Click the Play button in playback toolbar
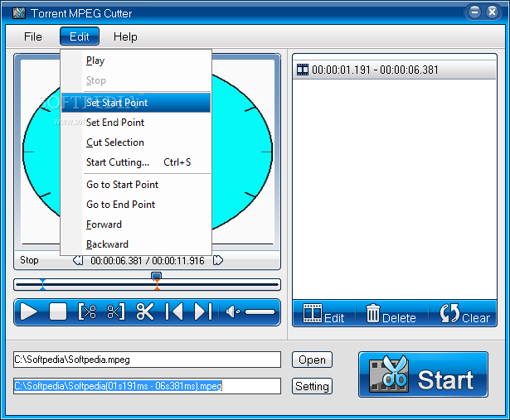The image size is (510, 420). 29,311
